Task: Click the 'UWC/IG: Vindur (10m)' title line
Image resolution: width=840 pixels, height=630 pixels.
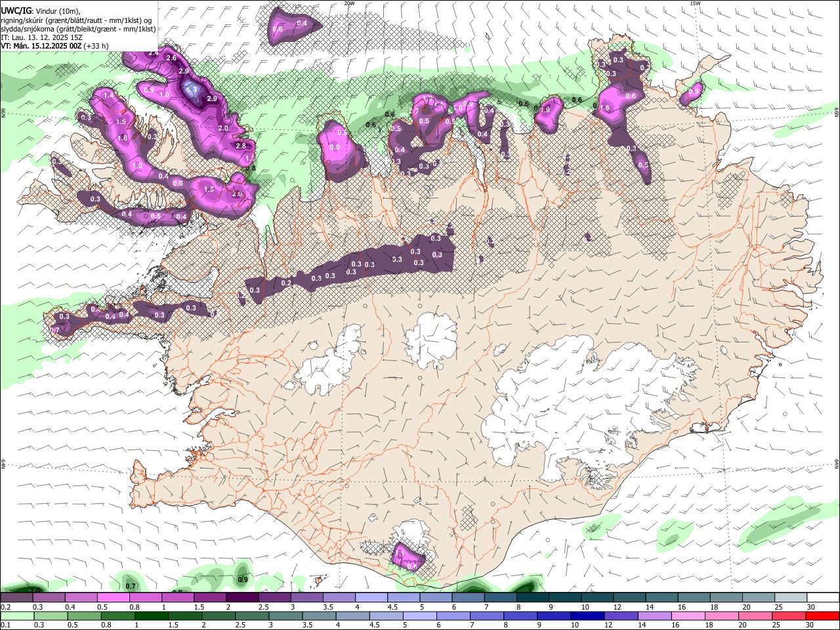Action: coord(40,11)
